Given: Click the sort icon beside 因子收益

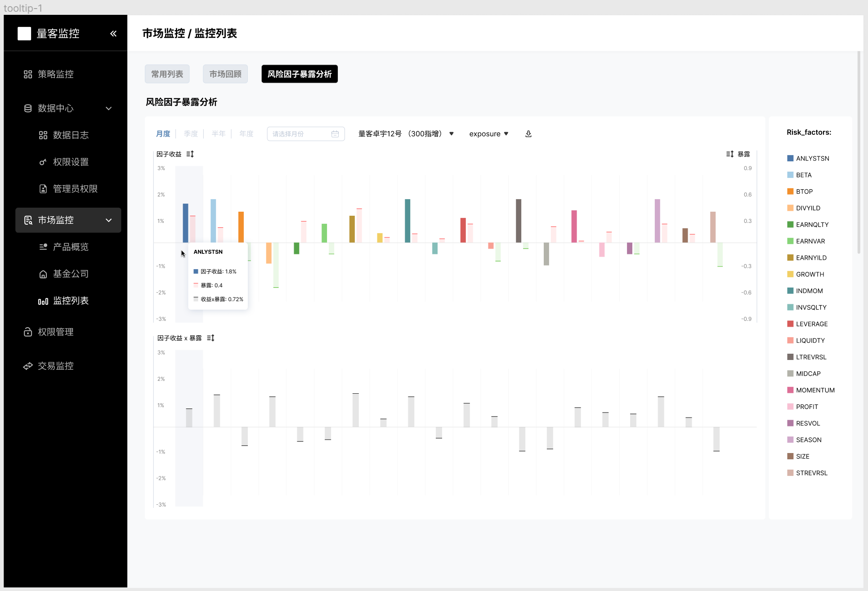Looking at the screenshot, I should click(190, 154).
